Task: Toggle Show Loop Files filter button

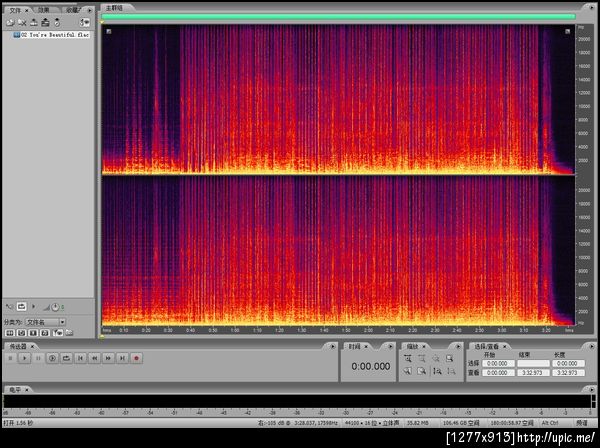Action: tap(21, 333)
